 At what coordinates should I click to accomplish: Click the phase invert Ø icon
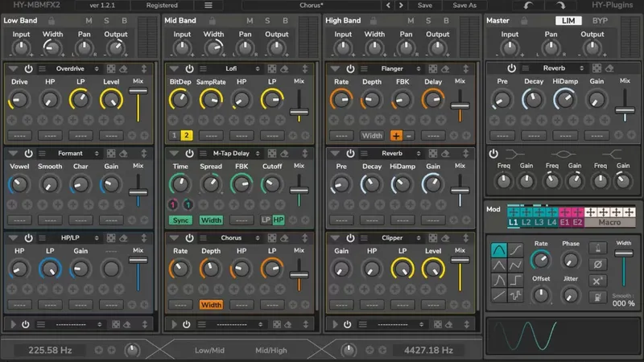point(597,264)
